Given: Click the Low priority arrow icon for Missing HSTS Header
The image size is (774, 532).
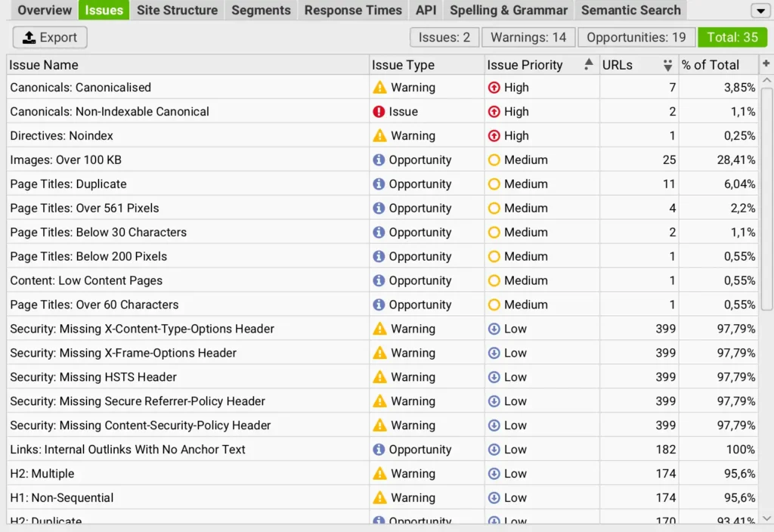Looking at the screenshot, I should (494, 377).
